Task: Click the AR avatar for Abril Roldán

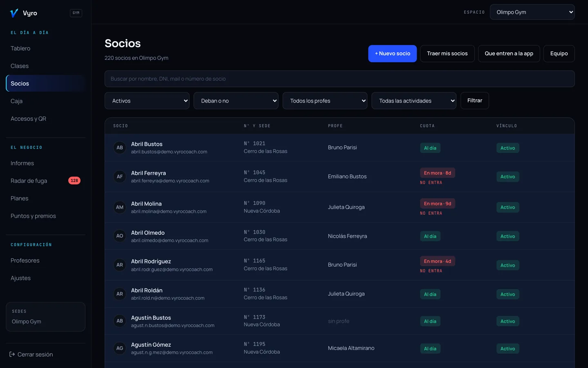Action: [120, 294]
